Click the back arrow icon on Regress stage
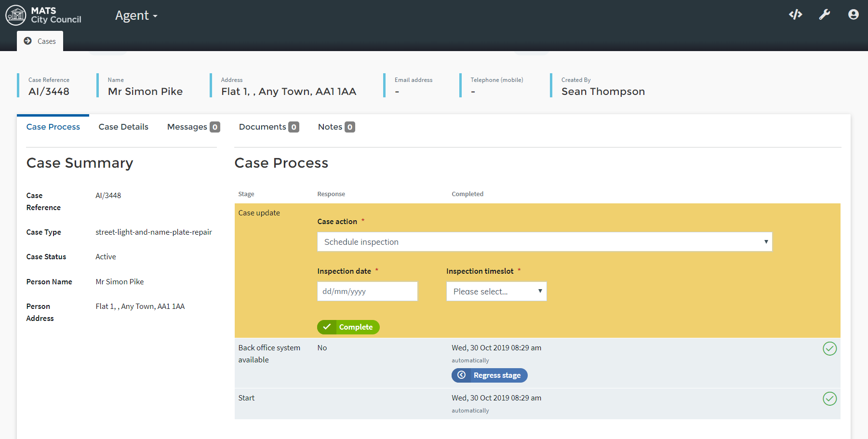 461,375
